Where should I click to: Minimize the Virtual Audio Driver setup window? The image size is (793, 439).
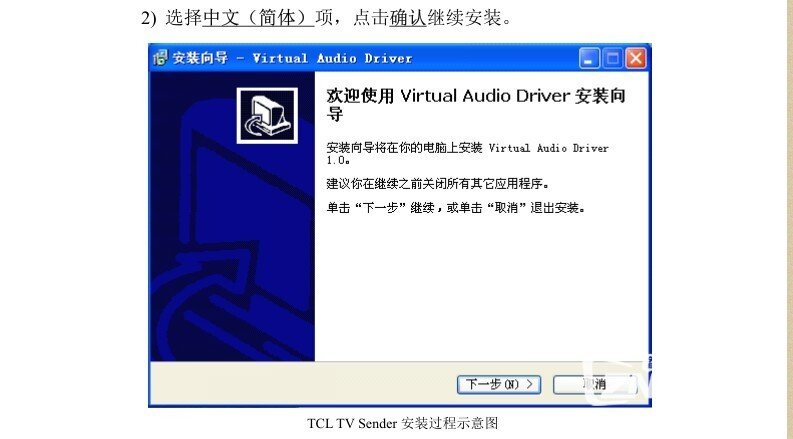589,58
